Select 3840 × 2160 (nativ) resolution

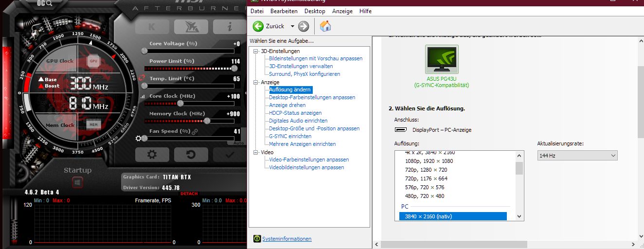(453, 216)
